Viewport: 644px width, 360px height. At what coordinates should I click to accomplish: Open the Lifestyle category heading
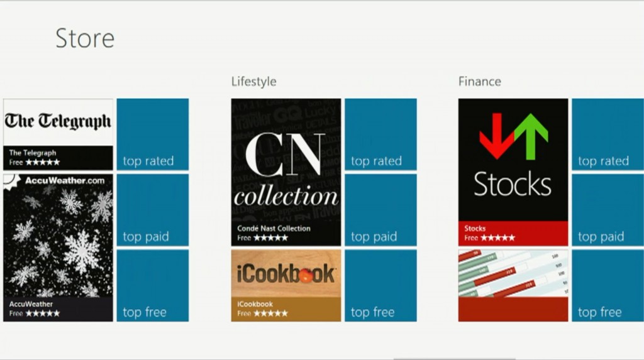pos(254,82)
